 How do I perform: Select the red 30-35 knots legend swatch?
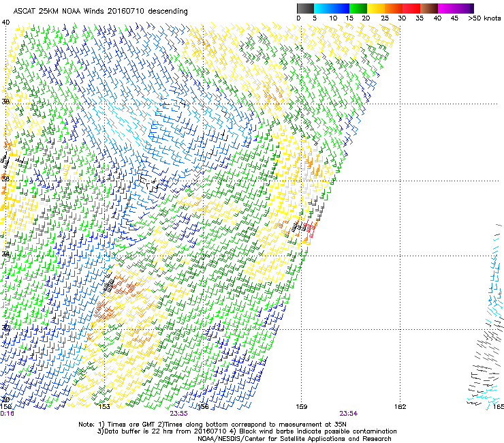point(411,8)
